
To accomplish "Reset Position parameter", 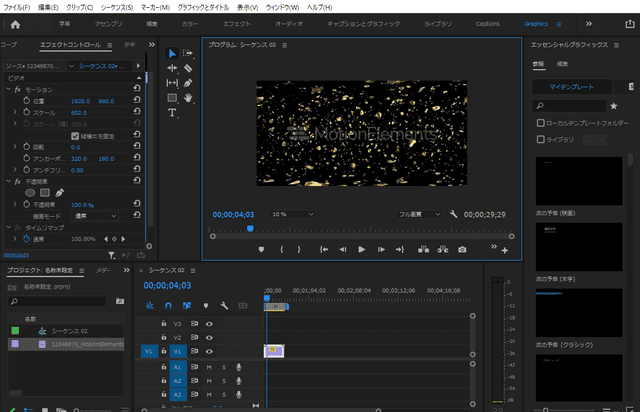I will [x=137, y=100].
